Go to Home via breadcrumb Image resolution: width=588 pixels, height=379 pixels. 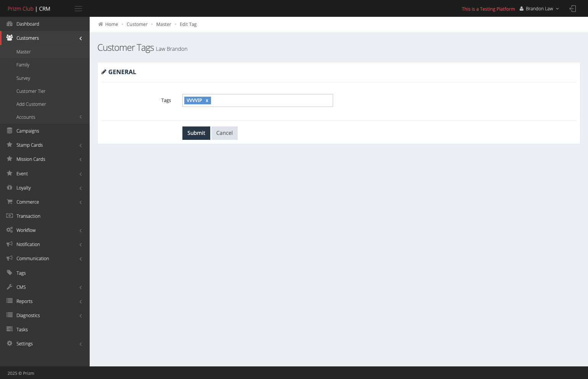tap(111, 24)
